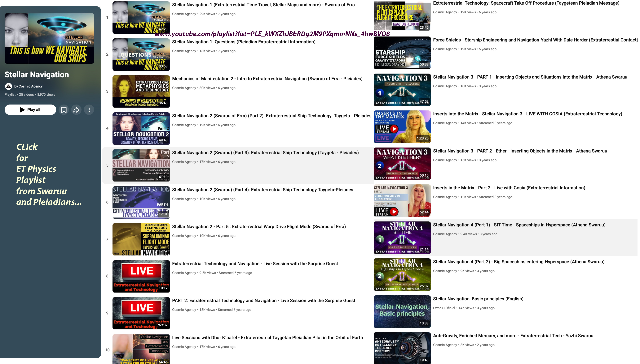Open 'Stellar Navigation 4 (Part 2)' Big Spaceships title
640x364 pixels.
519,262
